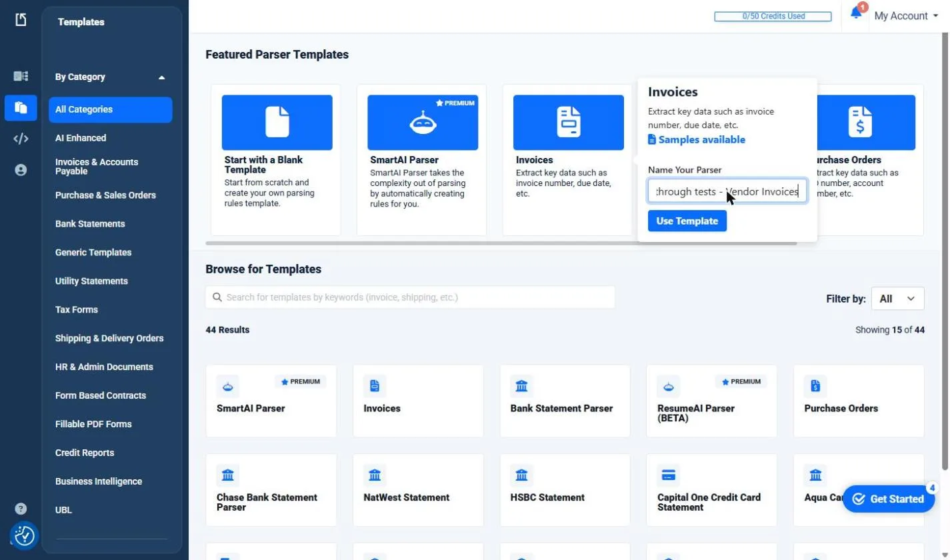Expand the My Account menu

[906, 16]
